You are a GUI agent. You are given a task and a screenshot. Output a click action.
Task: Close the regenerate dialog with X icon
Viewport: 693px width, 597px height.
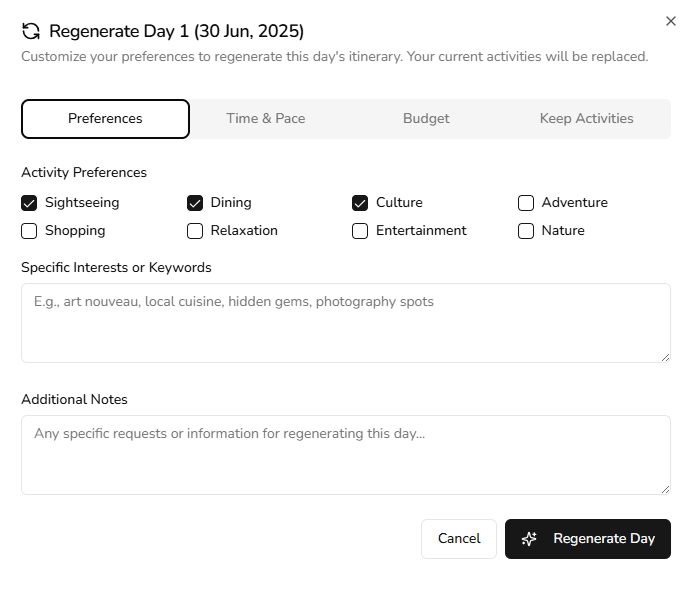(x=670, y=21)
